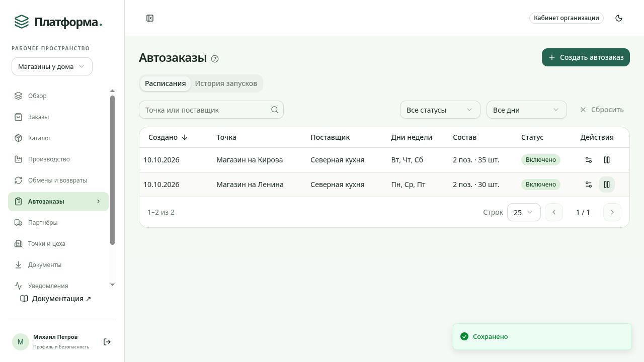Open workspace dropdown Магазины у дома
644x362 pixels.
(x=52, y=66)
